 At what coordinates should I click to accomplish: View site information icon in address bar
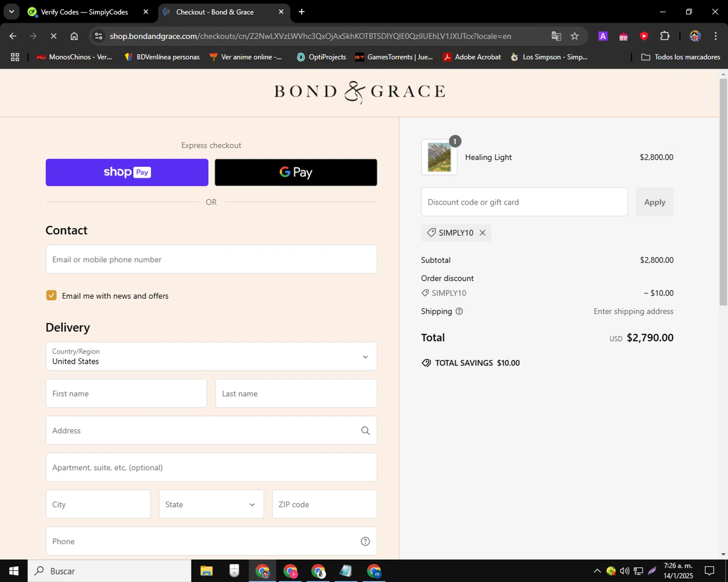pos(99,36)
